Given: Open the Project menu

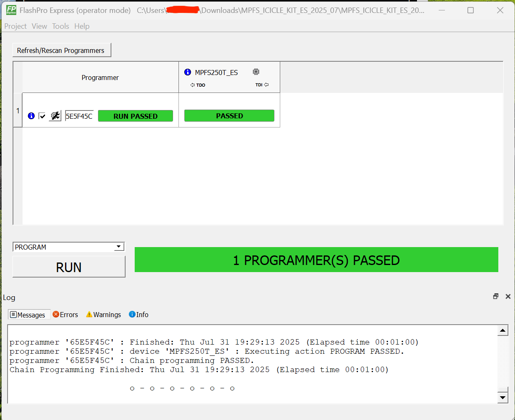Looking at the screenshot, I should 15,26.
